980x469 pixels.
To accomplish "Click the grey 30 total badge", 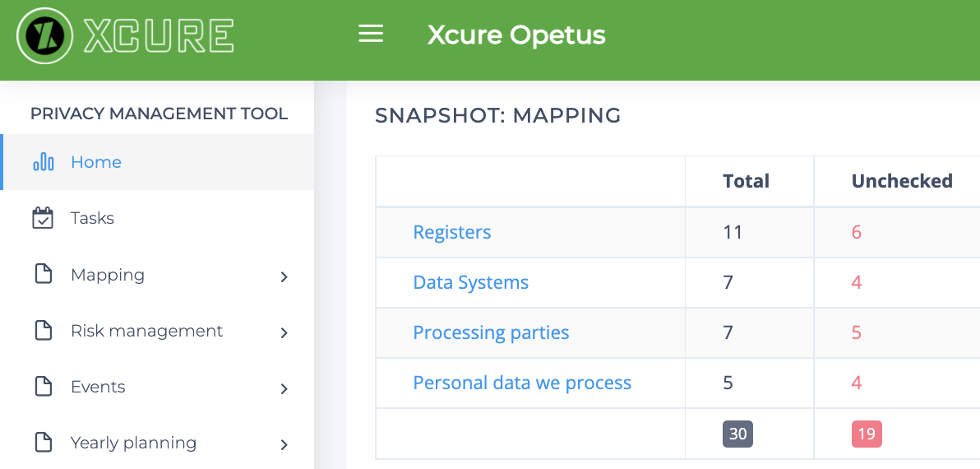I will point(737,434).
